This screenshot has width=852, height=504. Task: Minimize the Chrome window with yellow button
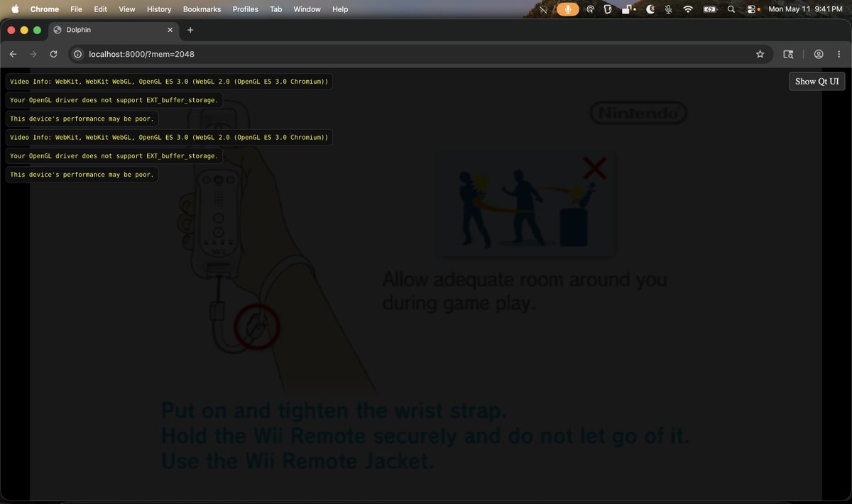click(25, 30)
